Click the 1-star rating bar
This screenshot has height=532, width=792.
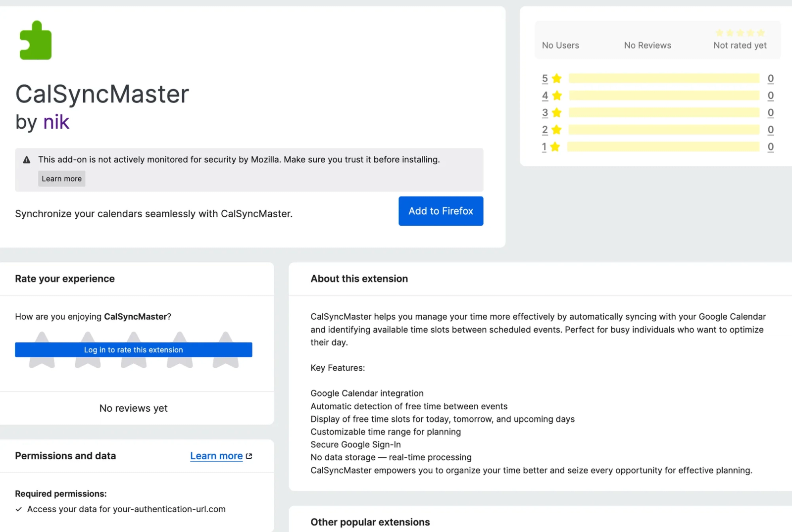(x=663, y=147)
